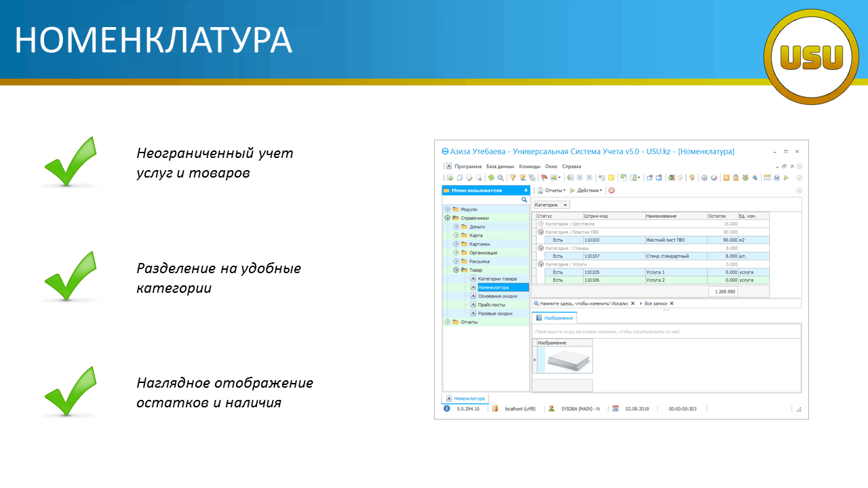
Task: Click the refresh icon in the toolbar
Action: (x=491, y=178)
